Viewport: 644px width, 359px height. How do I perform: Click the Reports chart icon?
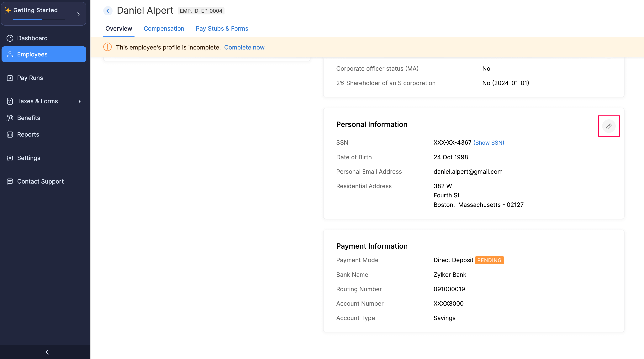coord(10,135)
